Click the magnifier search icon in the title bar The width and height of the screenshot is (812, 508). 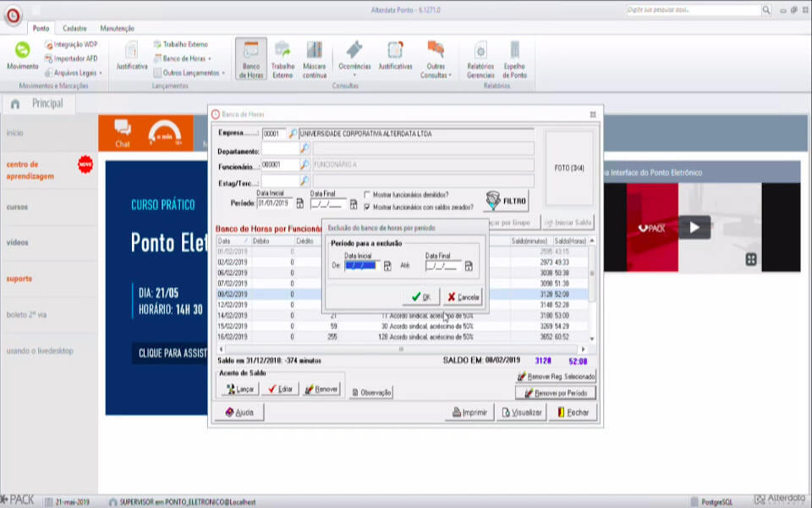pyautogui.click(x=766, y=10)
